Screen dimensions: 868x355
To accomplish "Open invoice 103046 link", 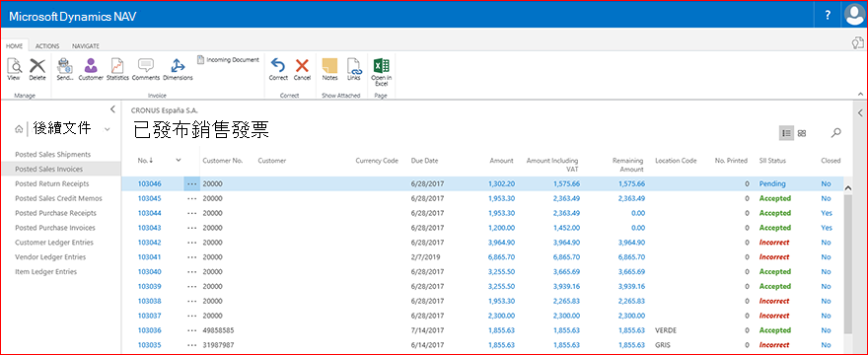I will [150, 183].
